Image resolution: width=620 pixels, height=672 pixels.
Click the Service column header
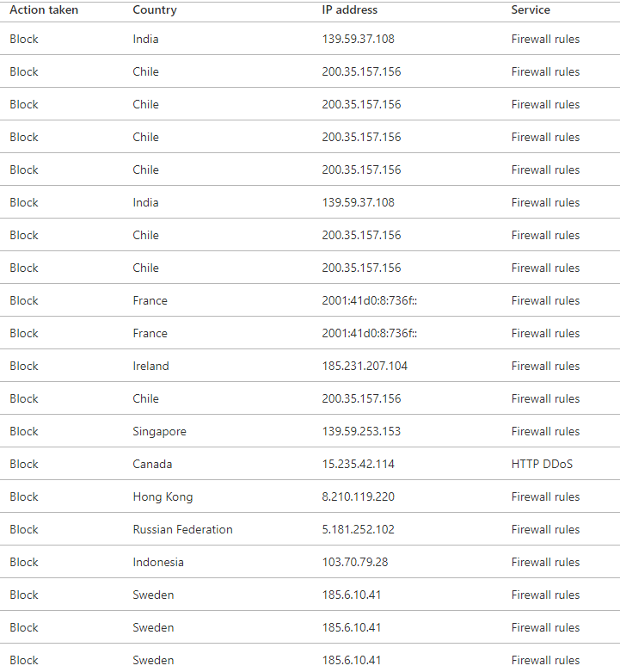531,9
